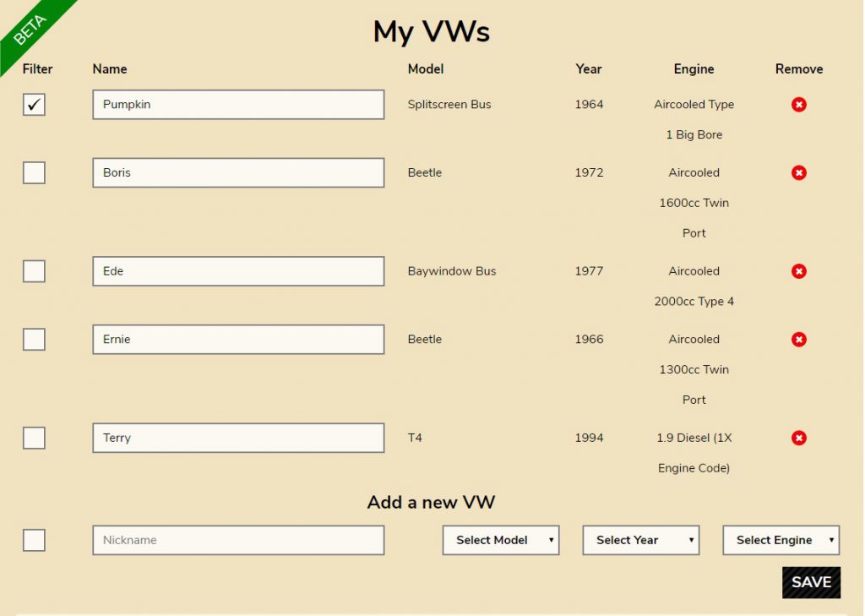
Task: Open the Select Model dropdown
Action: [x=501, y=540]
